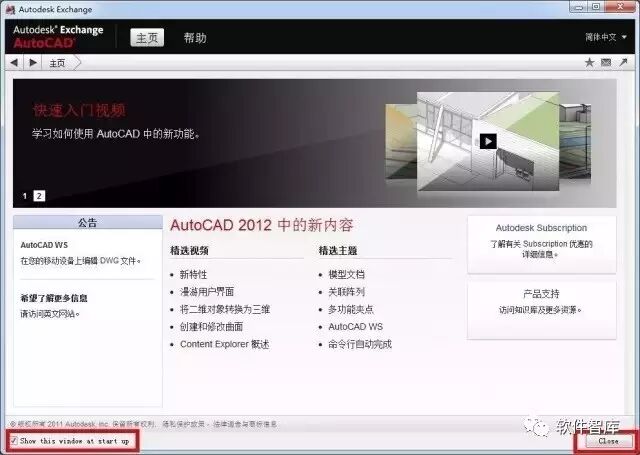Screen dimensions: 640x455
Task: Open the 新特性 video link
Action: click(193, 275)
